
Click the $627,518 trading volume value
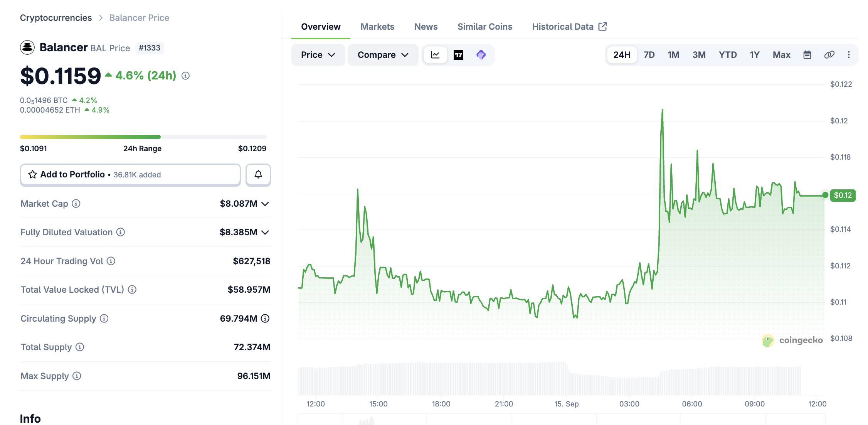tap(252, 261)
